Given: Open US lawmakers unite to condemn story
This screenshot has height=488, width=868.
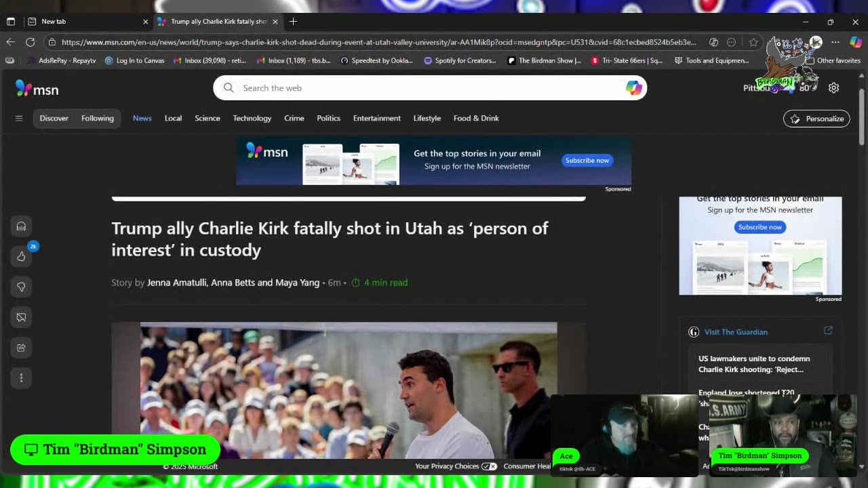Looking at the screenshot, I should pyautogui.click(x=754, y=364).
